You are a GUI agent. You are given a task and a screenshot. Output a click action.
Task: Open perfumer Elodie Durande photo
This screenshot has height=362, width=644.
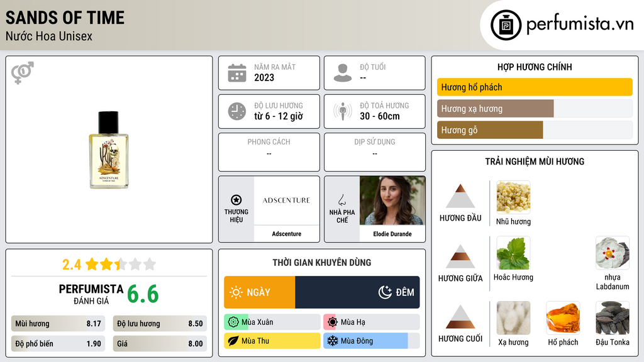tap(392, 200)
